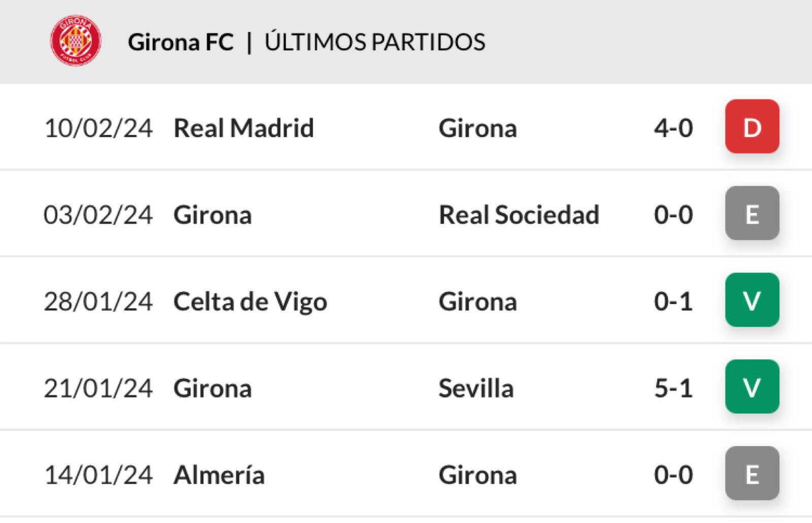
Task: Click the 21/01/24 match date
Action: coord(98,388)
